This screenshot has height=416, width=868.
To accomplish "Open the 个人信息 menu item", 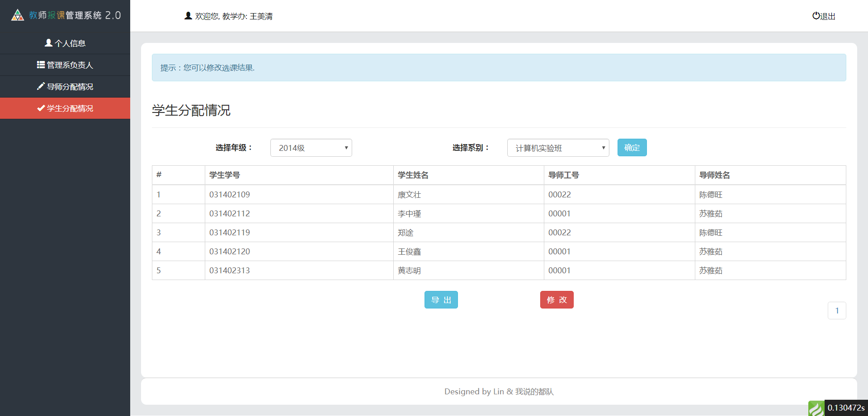I will point(65,43).
